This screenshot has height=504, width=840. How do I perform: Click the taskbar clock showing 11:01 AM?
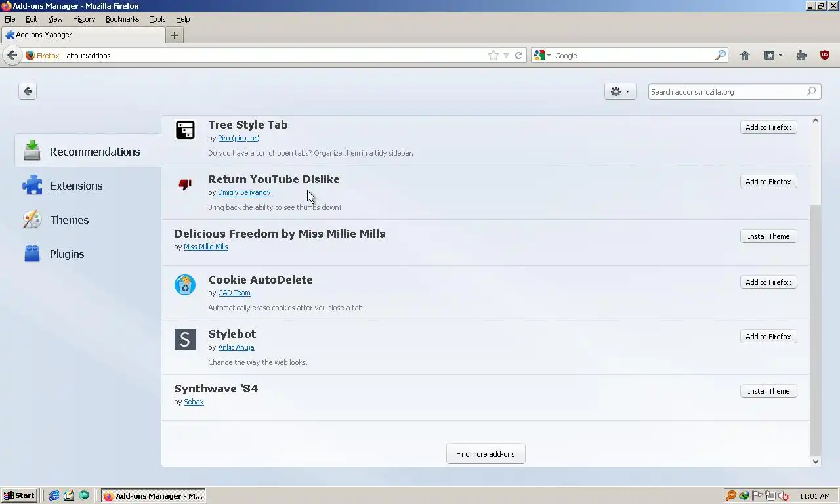[x=815, y=496]
